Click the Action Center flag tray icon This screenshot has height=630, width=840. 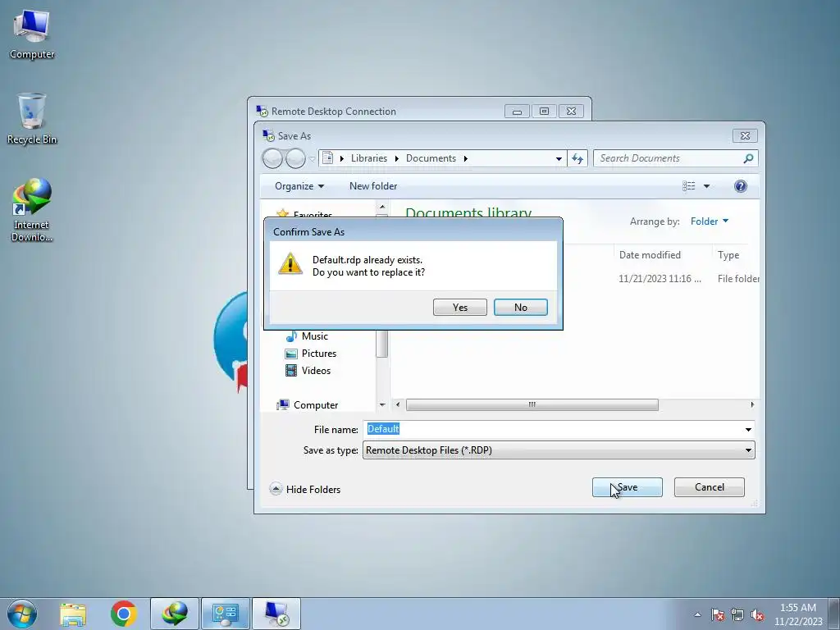(x=717, y=615)
